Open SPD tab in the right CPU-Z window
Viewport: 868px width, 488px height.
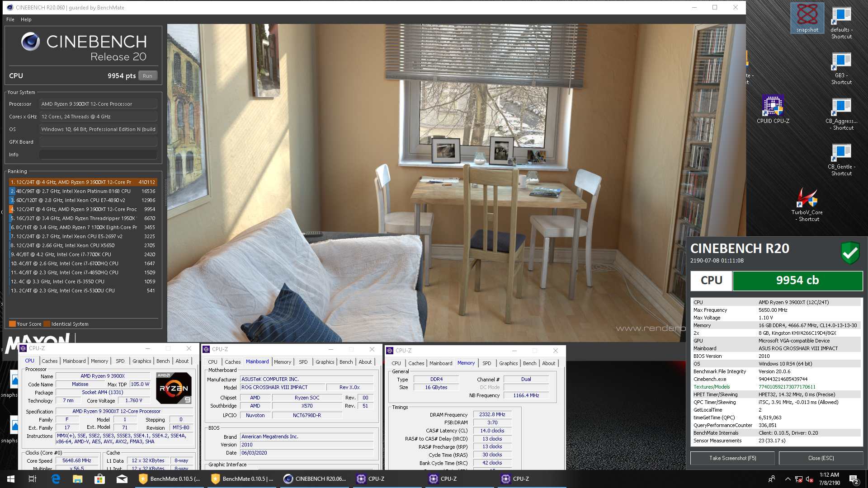[487, 363]
